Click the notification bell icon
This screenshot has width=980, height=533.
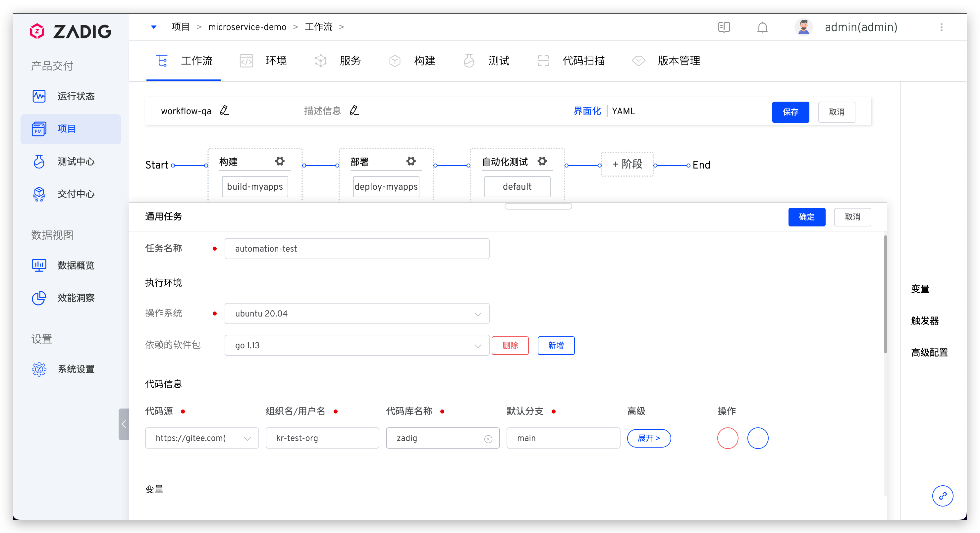point(762,27)
